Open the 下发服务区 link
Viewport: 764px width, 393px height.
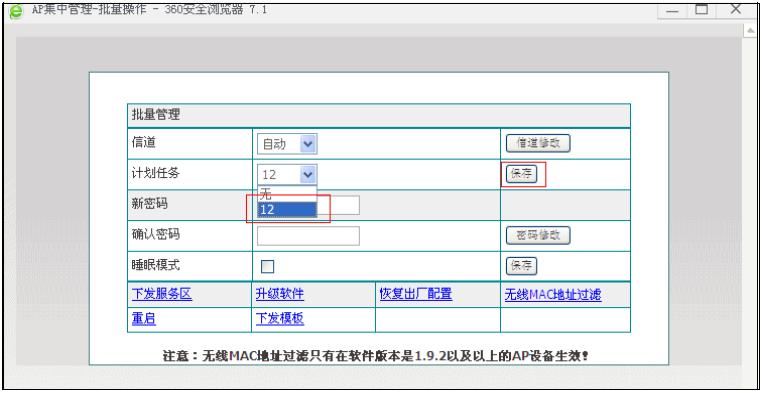(x=162, y=294)
